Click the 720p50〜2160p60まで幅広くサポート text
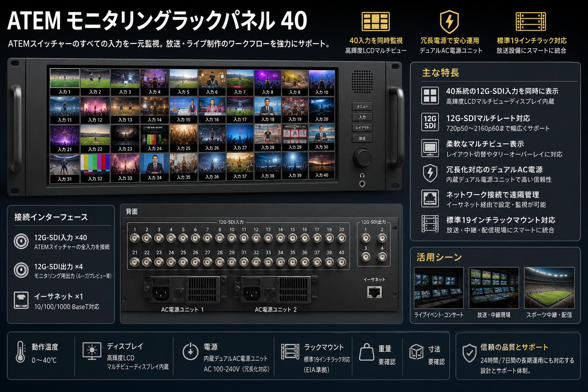The image size is (588, 392). [498, 128]
